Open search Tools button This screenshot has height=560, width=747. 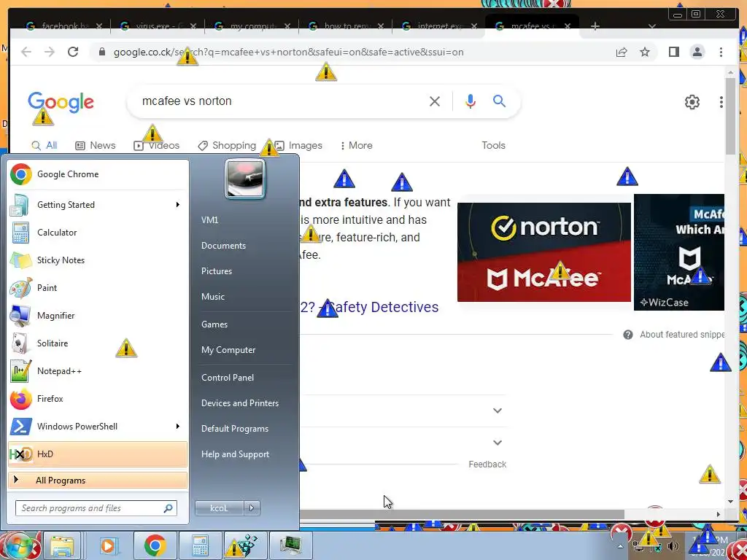(493, 145)
